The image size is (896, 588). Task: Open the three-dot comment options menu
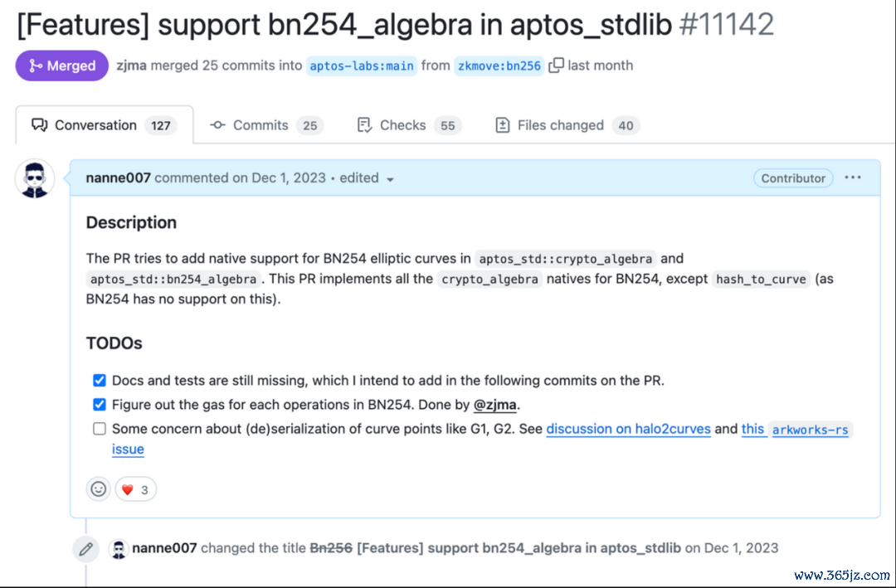coord(853,177)
